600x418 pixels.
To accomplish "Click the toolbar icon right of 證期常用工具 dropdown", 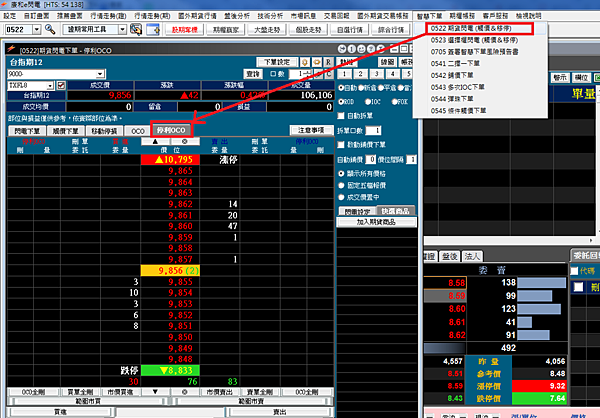I will tap(136, 29).
